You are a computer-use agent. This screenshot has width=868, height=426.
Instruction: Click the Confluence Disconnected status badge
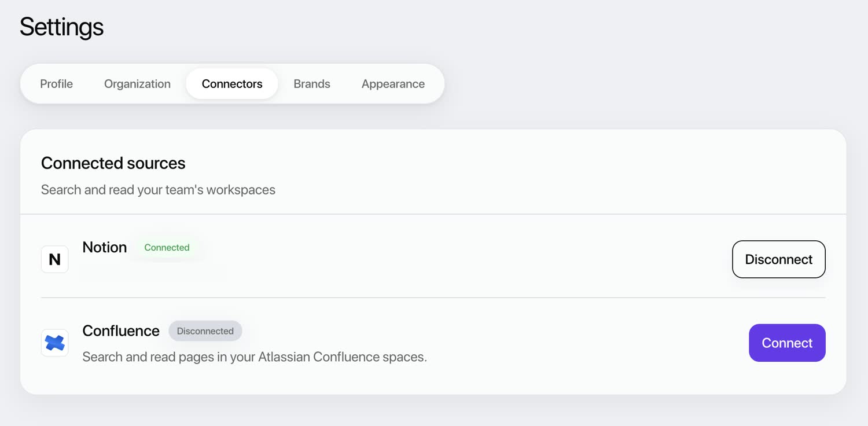point(205,331)
